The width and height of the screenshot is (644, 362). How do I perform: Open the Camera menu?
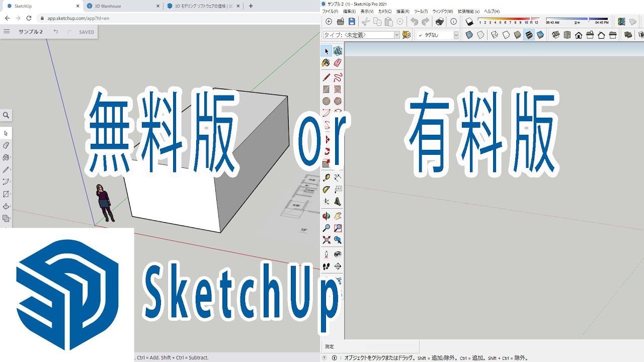385,12
